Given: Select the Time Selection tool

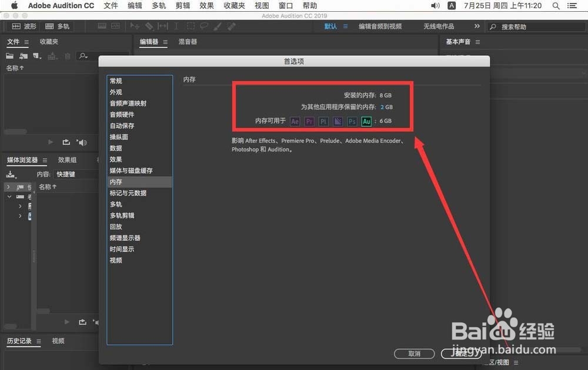Looking at the screenshot, I should pos(176,26).
